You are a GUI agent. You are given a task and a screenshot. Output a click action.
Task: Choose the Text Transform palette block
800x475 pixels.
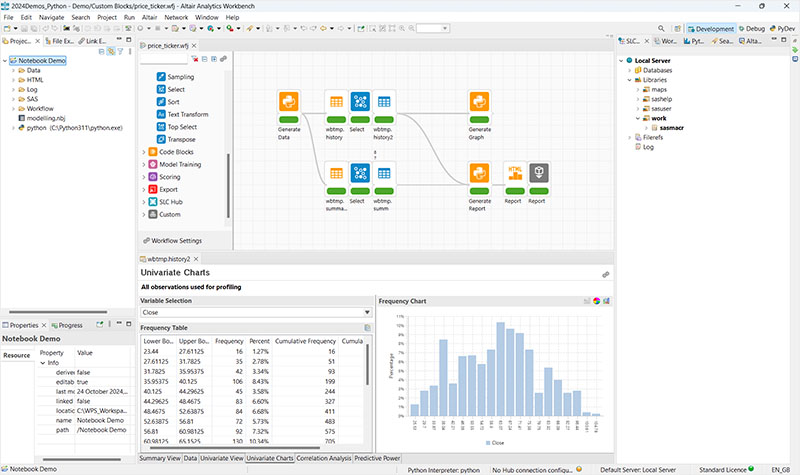coord(188,114)
